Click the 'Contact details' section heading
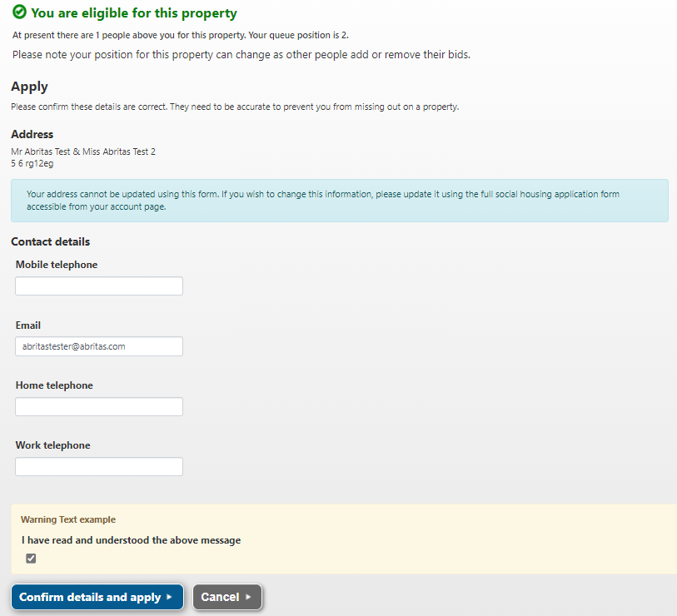The height and width of the screenshot is (616, 677). coord(51,242)
